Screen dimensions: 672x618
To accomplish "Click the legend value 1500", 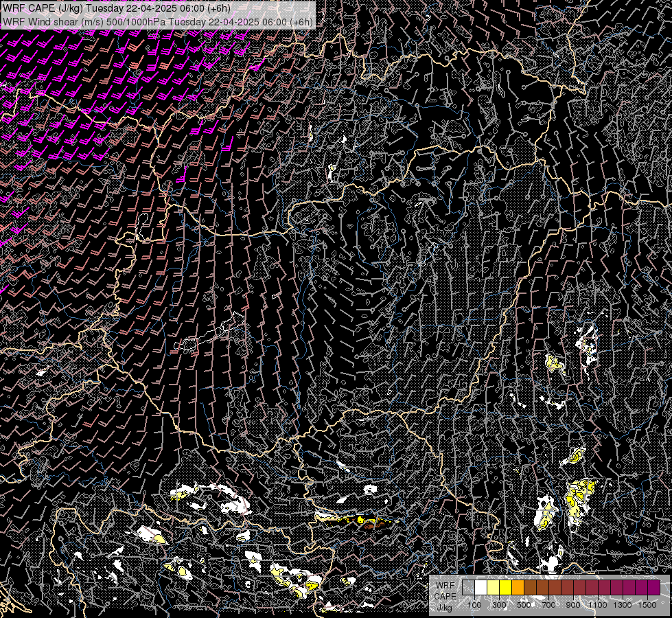I will [647, 605].
